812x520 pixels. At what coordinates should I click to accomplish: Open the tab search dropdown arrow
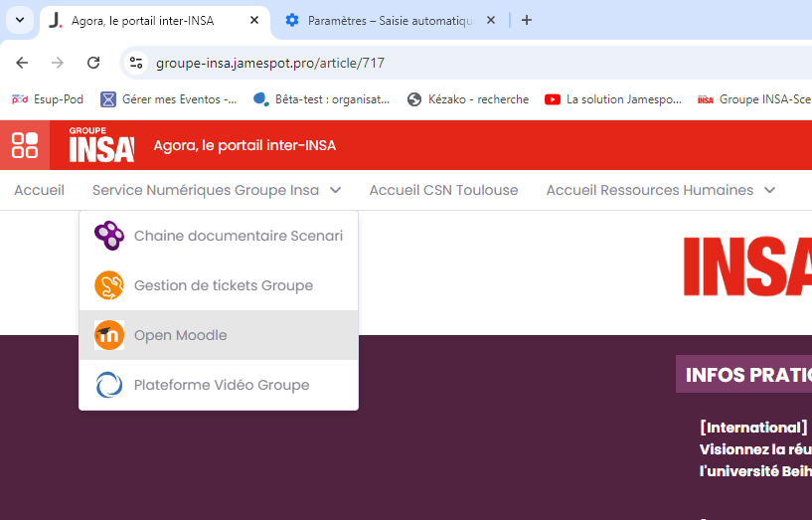[20, 20]
